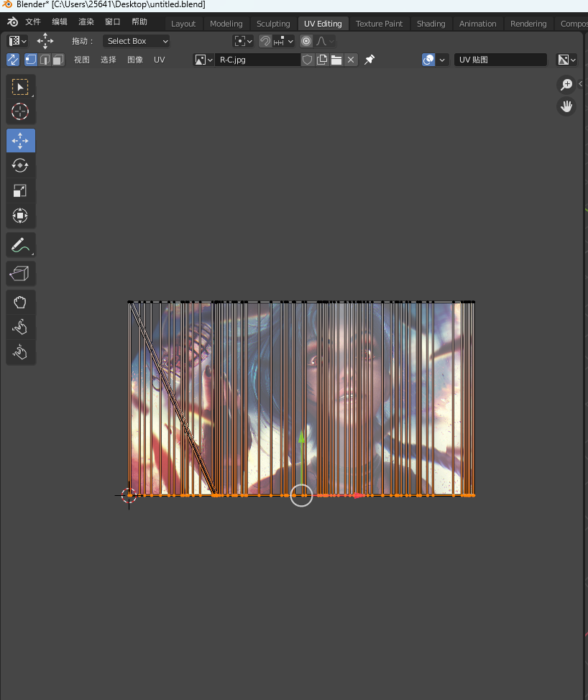The width and height of the screenshot is (588, 700).
Task: Open the 视图 menu
Action: 82,60
